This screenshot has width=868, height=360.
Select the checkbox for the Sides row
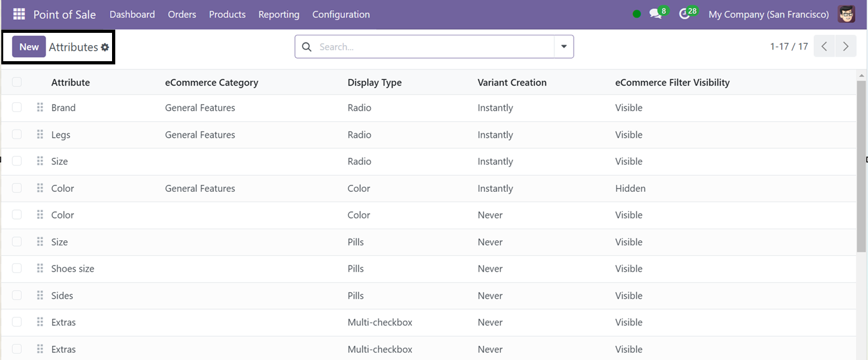click(x=17, y=296)
